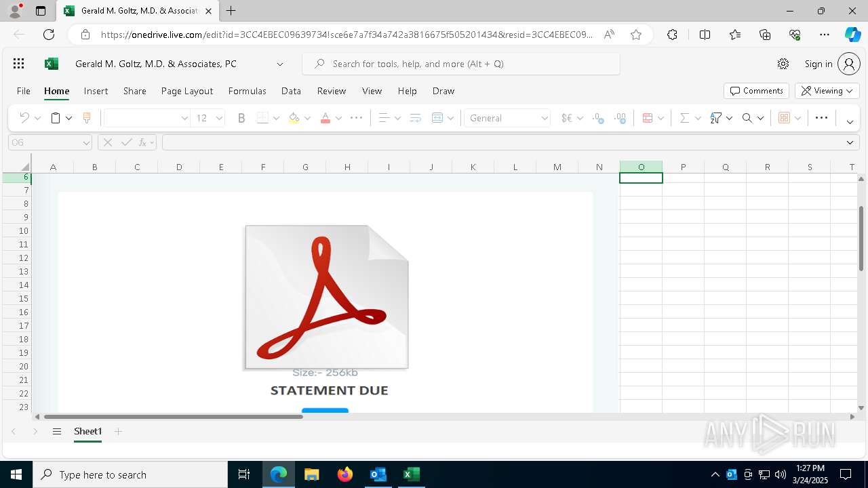
Task: Apply the red font color
Action: pos(325,118)
